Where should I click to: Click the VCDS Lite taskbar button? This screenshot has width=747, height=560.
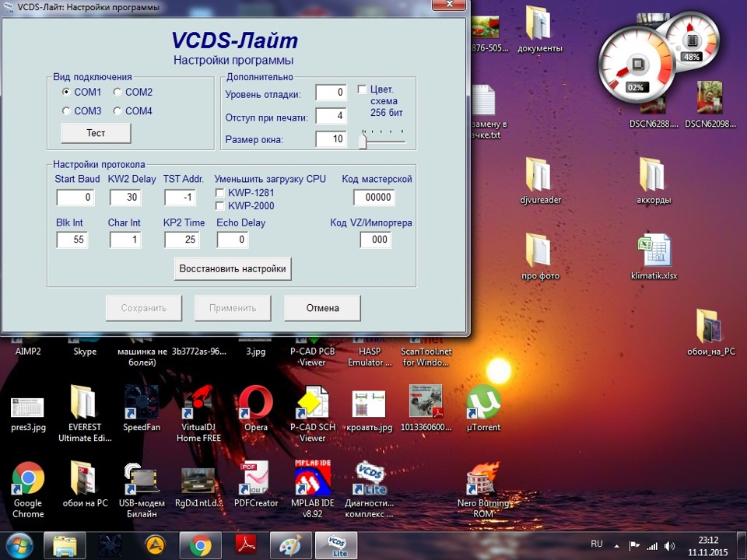[336, 546]
